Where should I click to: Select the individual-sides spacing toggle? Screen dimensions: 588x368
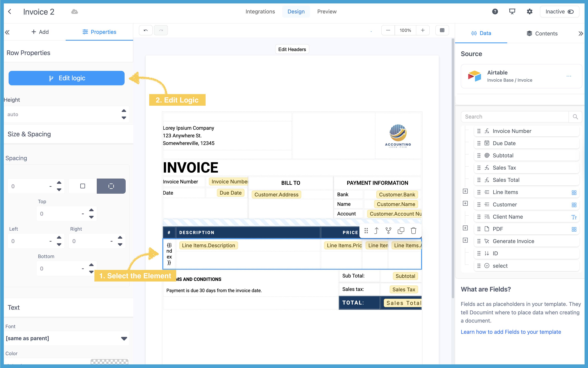111,186
